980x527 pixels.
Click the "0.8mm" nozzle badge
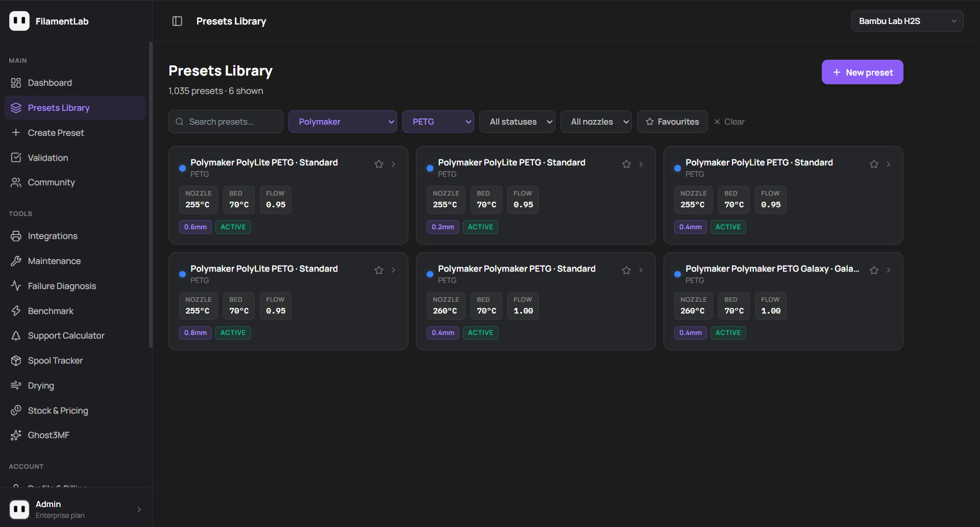click(195, 333)
